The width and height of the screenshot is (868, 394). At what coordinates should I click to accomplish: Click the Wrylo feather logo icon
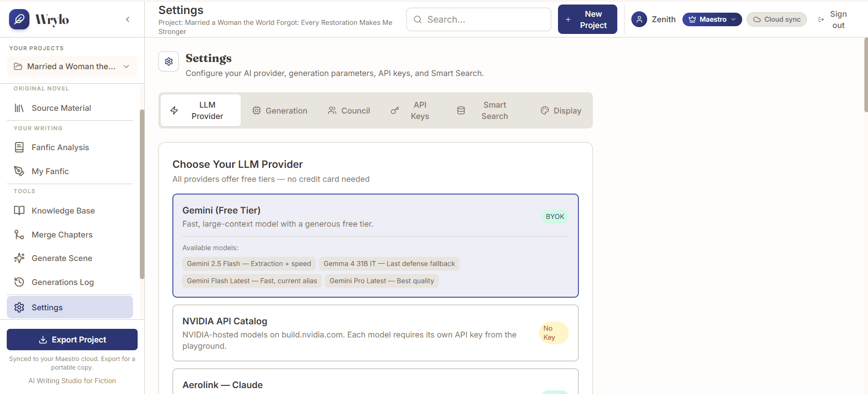[x=19, y=19]
